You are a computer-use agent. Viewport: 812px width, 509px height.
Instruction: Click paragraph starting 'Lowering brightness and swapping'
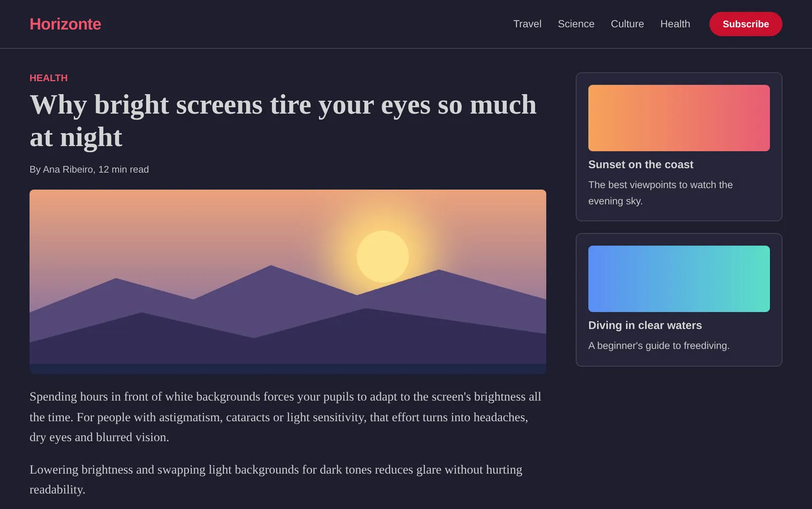[x=276, y=479]
